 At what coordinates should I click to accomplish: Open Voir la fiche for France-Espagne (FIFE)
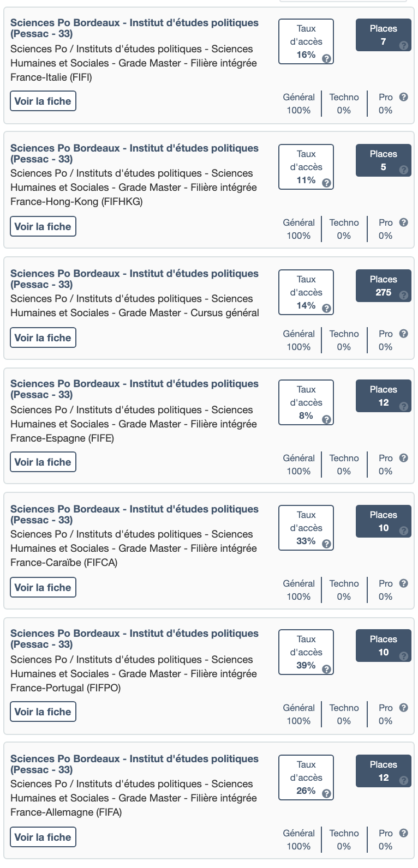coord(43,462)
